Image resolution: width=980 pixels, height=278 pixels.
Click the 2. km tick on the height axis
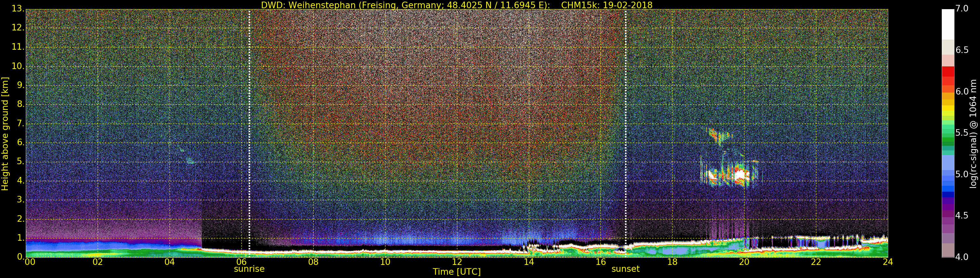(x=21, y=218)
